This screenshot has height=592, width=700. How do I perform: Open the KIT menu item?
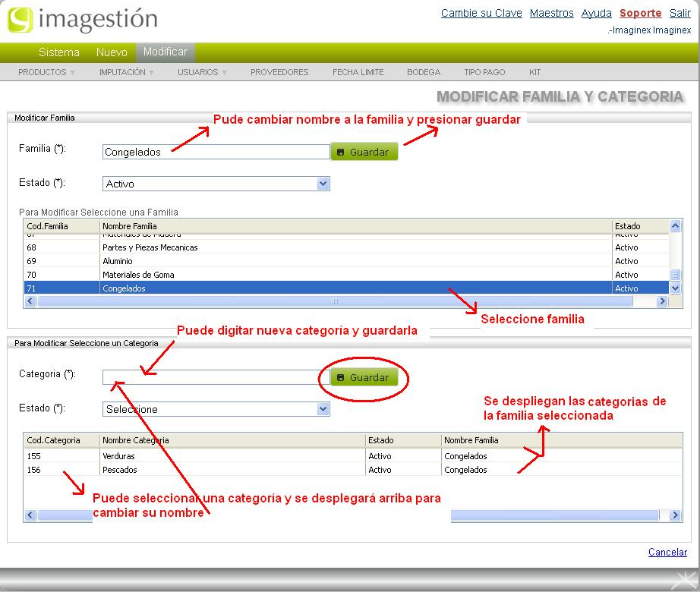point(534,72)
